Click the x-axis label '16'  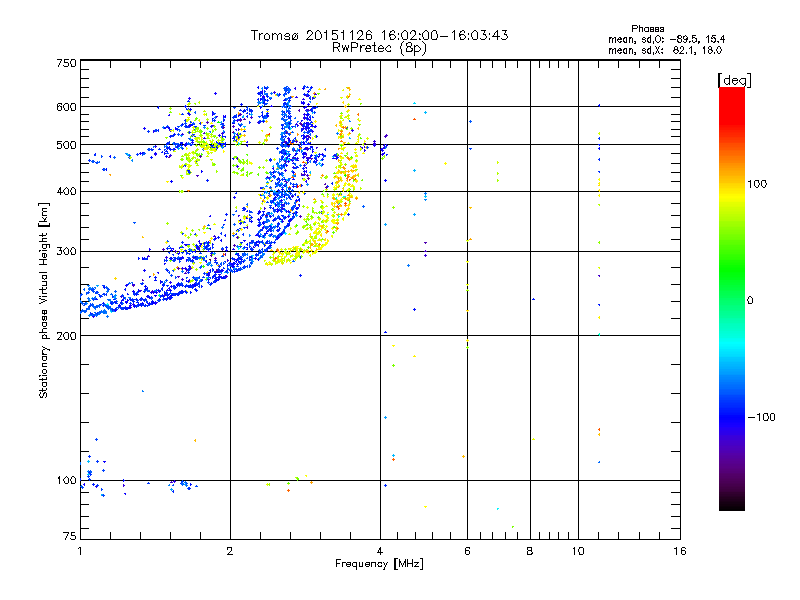point(680,551)
